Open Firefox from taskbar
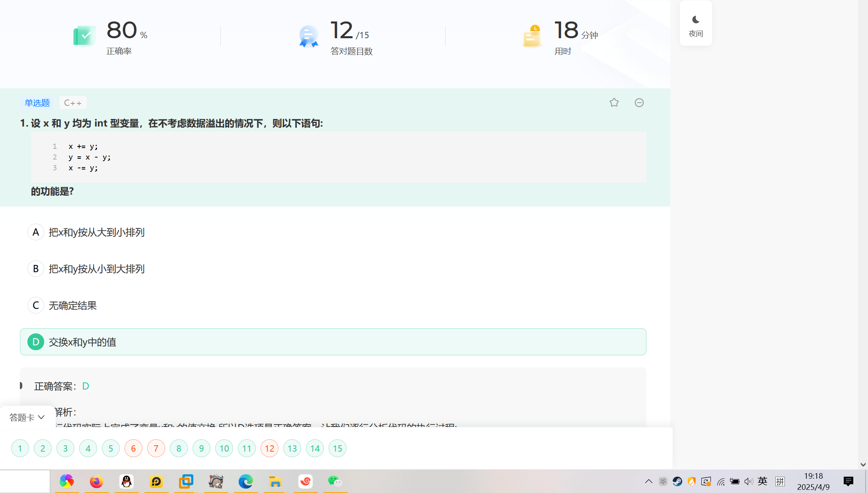The image size is (868, 493). coord(96,481)
